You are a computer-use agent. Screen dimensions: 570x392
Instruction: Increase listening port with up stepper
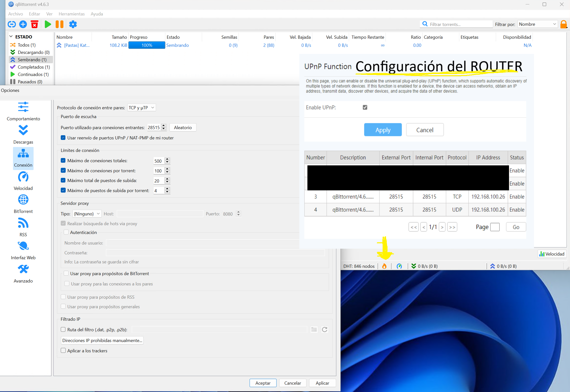coord(164,125)
